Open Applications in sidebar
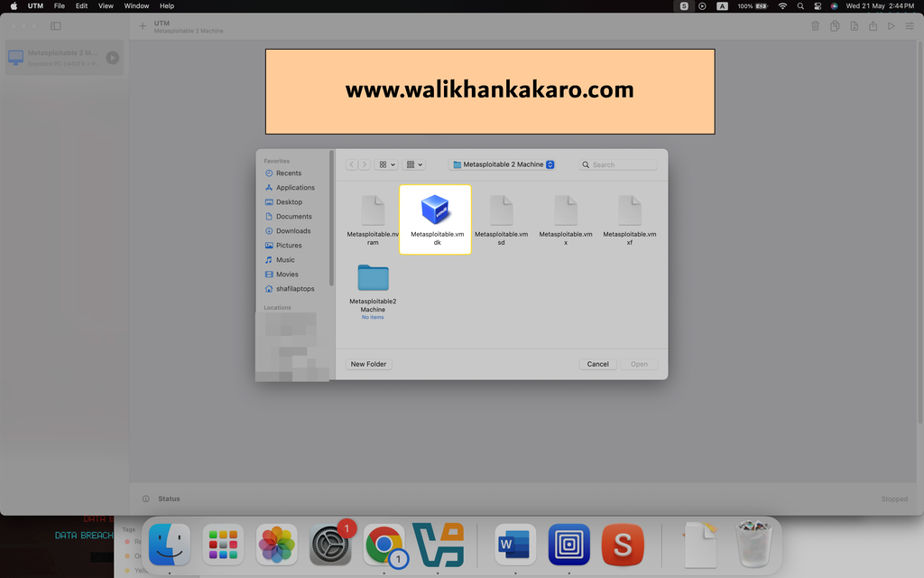This screenshot has height=578, width=924. pyautogui.click(x=293, y=188)
